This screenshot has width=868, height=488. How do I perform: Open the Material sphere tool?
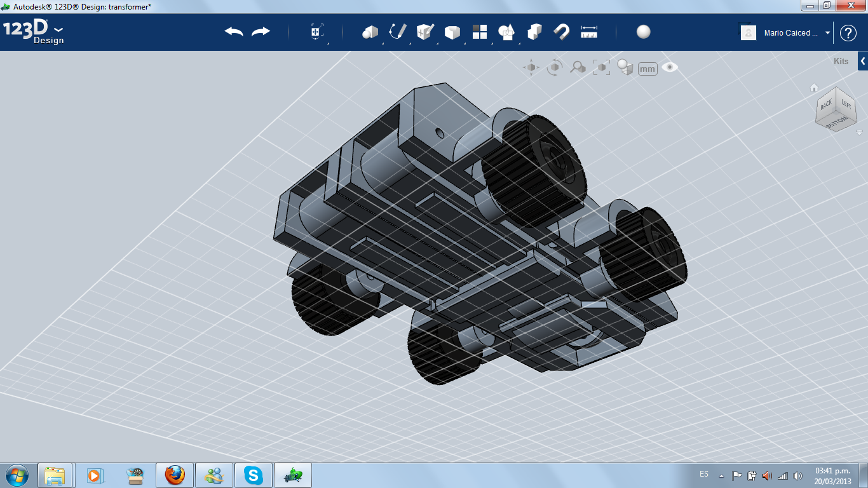coord(644,32)
